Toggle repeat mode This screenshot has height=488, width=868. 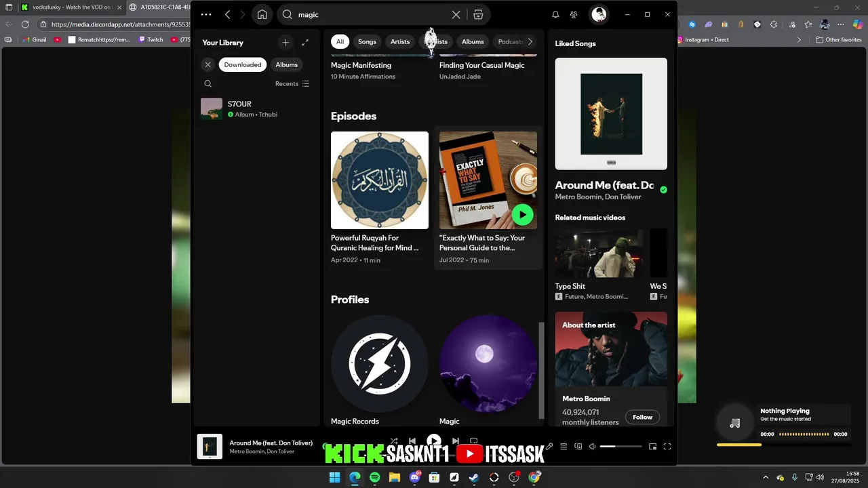point(474,441)
